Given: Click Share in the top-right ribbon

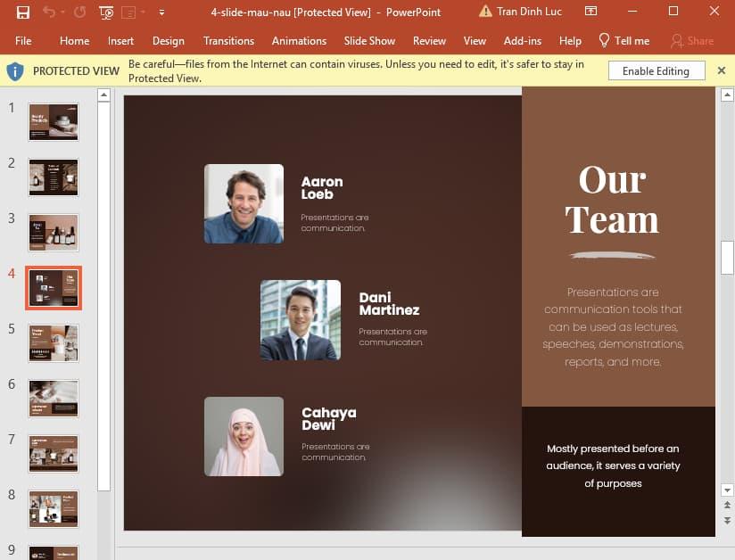Looking at the screenshot, I should 692,40.
